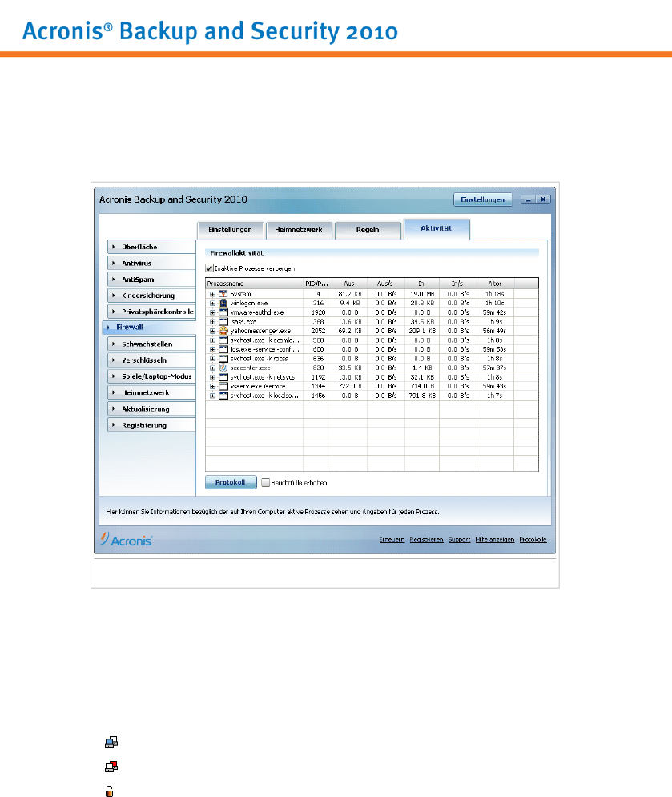Expand the seccenter.exe row

(x=212, y=368)
